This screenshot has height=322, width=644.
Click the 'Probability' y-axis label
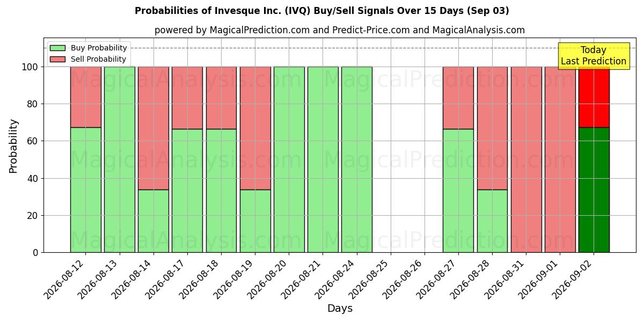13,145
